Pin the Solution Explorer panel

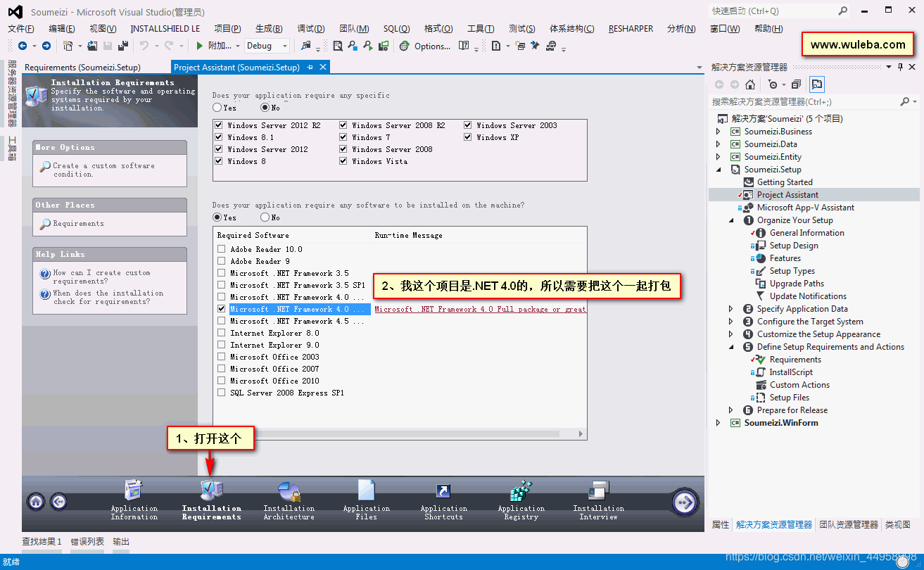click(x=900, y=67)
